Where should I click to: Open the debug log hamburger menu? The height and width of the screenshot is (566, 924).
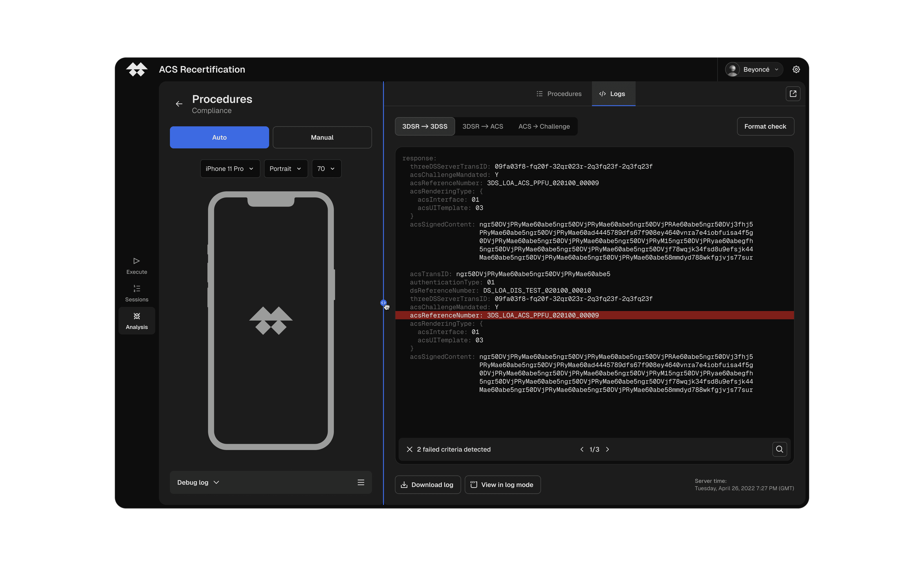point(361,482)
